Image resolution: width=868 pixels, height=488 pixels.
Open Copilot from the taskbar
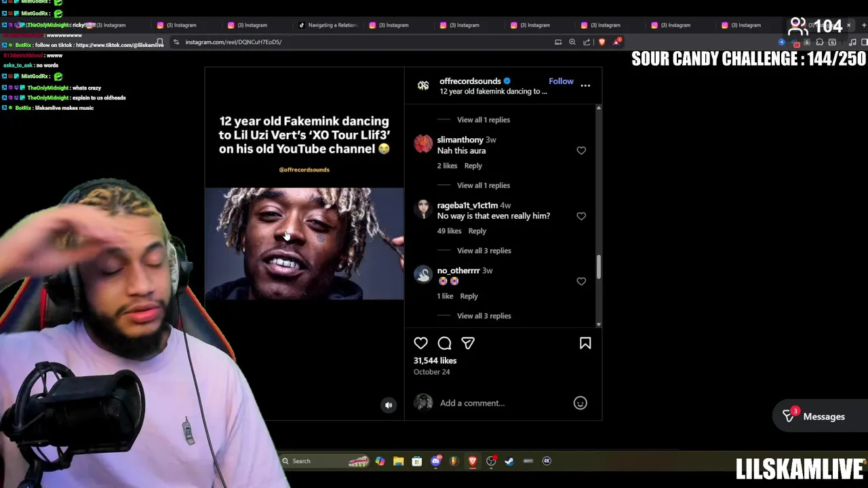380,461
